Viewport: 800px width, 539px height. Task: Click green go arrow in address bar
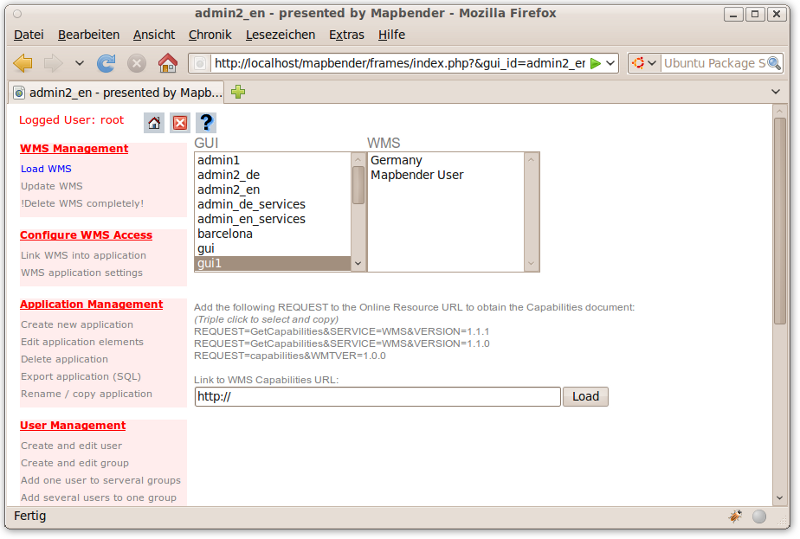[x=595, y=63]
